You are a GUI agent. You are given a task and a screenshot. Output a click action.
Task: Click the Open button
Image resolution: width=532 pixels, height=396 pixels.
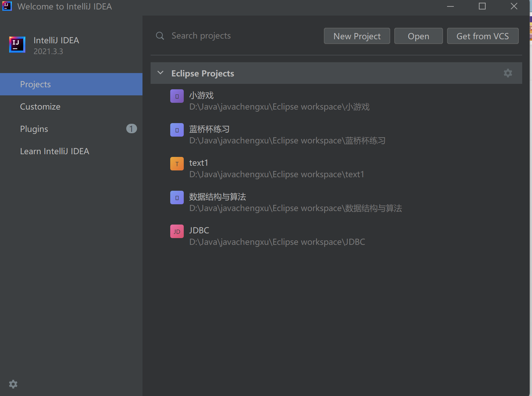pyautogui.click(x=419, y=36)
